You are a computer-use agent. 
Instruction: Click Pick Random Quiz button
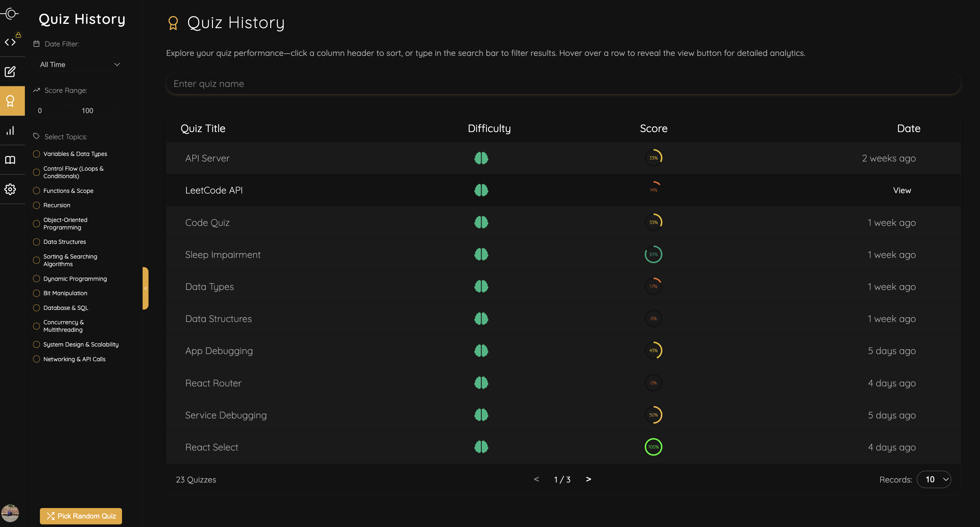[x=81, y=516]
